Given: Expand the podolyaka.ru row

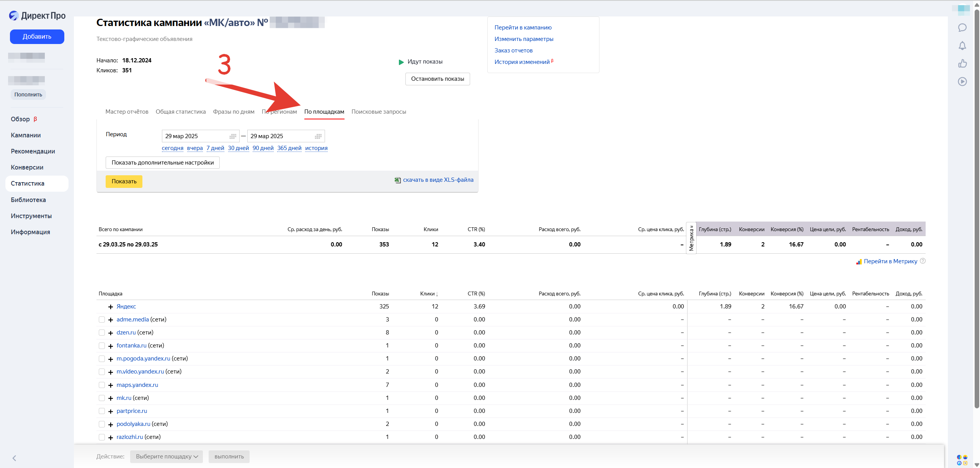Looking at the screenshot, I should pyautogui.click(x=111, y=424).
